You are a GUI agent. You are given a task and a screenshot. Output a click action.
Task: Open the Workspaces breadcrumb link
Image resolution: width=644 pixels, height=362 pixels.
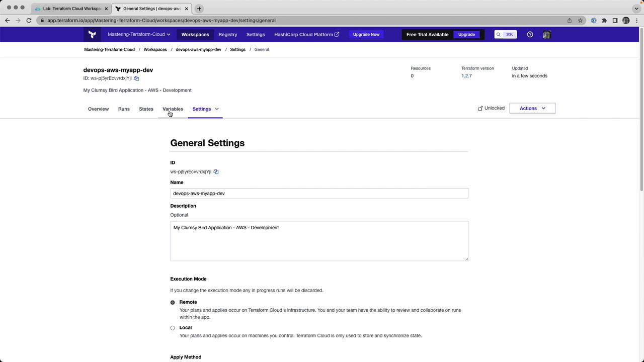155,50
